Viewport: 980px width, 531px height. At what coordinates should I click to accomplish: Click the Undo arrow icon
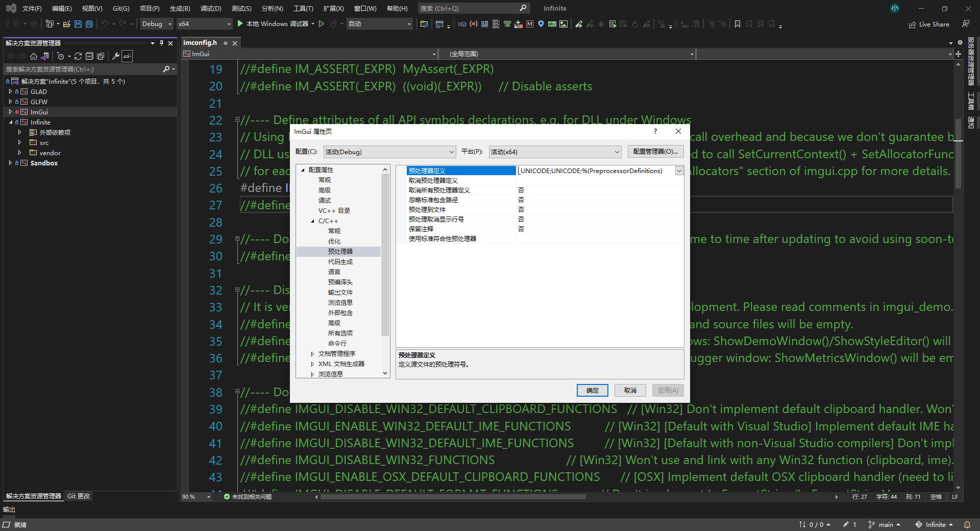105,24
